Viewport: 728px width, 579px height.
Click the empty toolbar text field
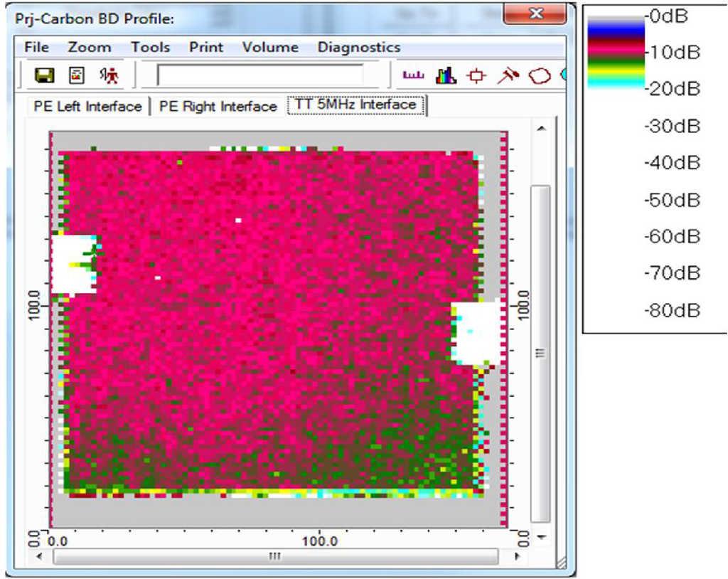(x=260, y=75)
